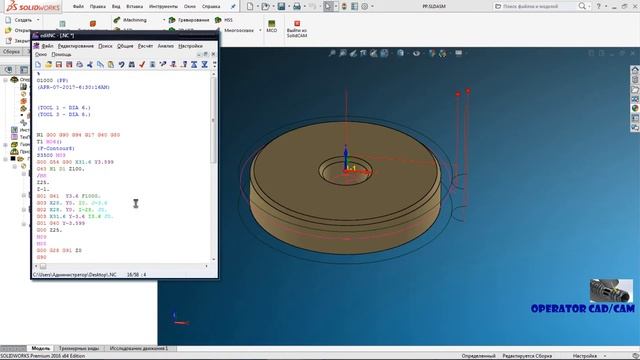Viewport: 640px width, 360px height.
Task: Click the SolidWorks Print icon
Action: 297,6
